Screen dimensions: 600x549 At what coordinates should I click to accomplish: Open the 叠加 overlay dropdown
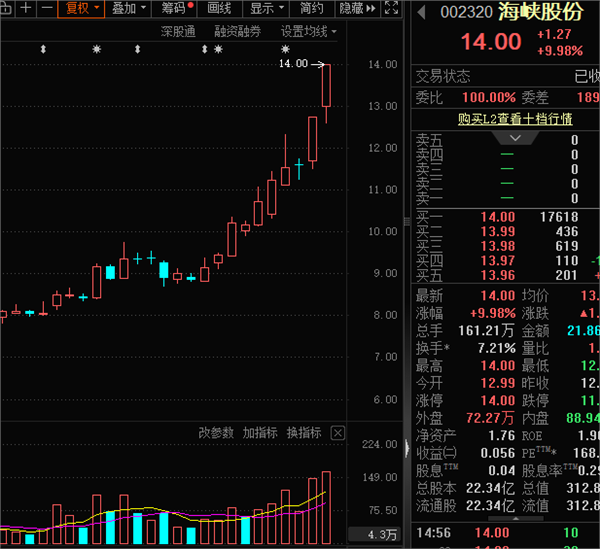[x=128, y=9]
